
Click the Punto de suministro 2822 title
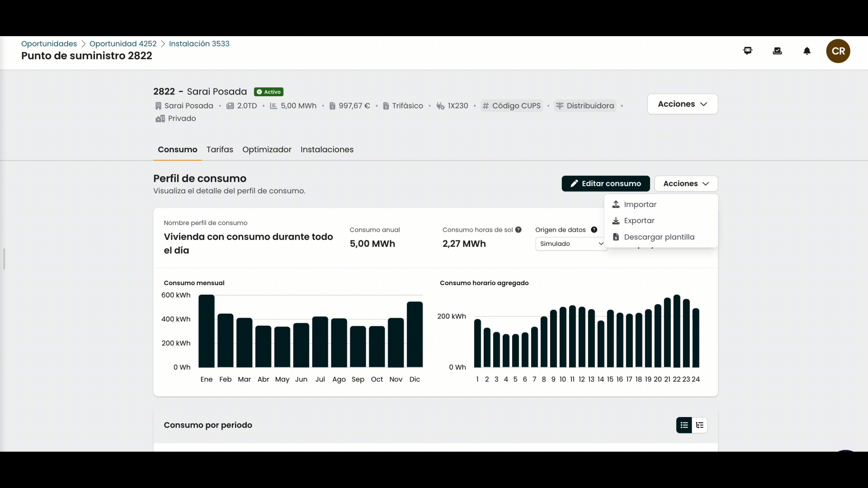coord(87,56)
